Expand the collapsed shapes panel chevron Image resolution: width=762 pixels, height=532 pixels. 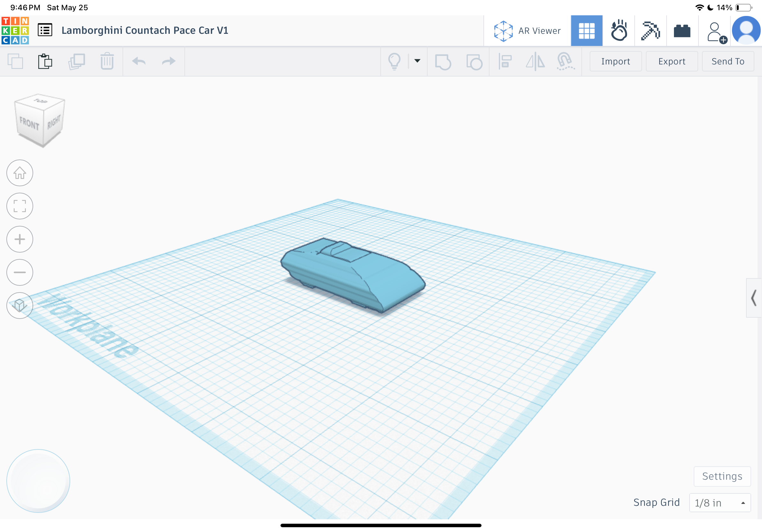(x=754, y=298)
